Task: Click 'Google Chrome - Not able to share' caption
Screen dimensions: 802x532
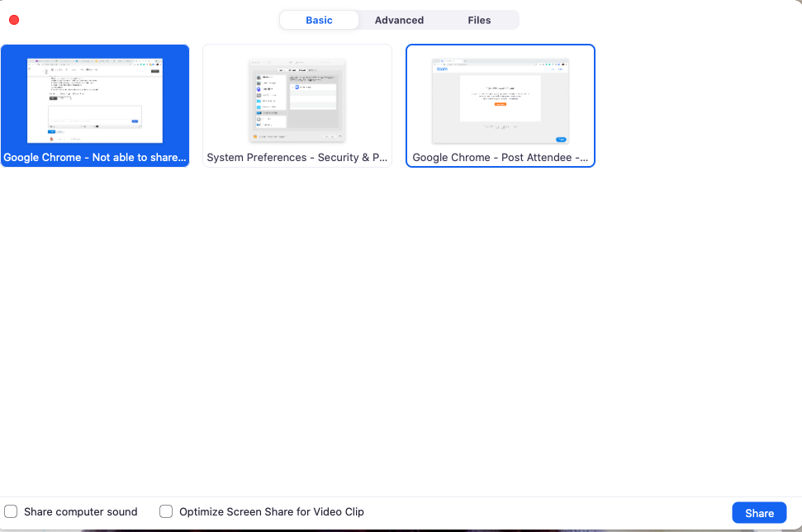Action: click(x=95, y=158)
